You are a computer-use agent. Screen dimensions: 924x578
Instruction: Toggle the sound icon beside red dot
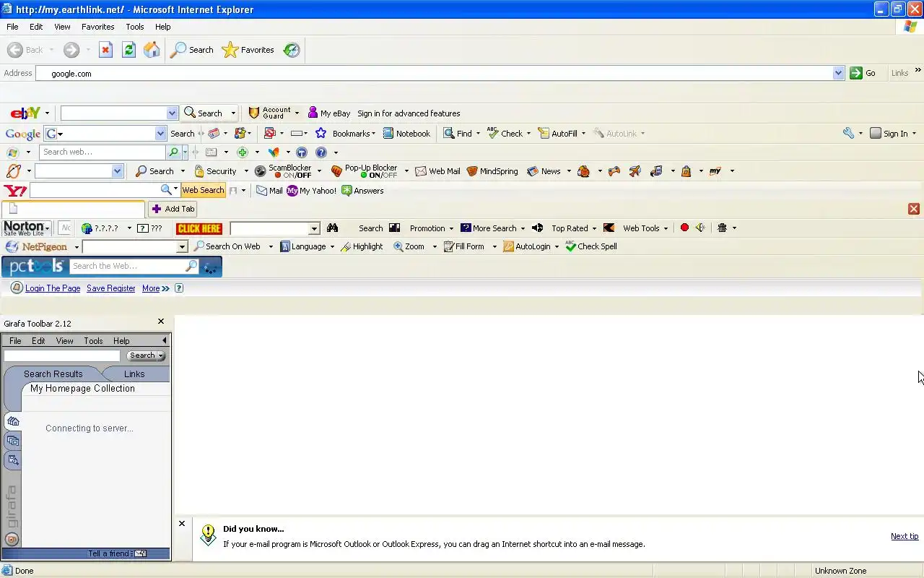click(700, 228)
